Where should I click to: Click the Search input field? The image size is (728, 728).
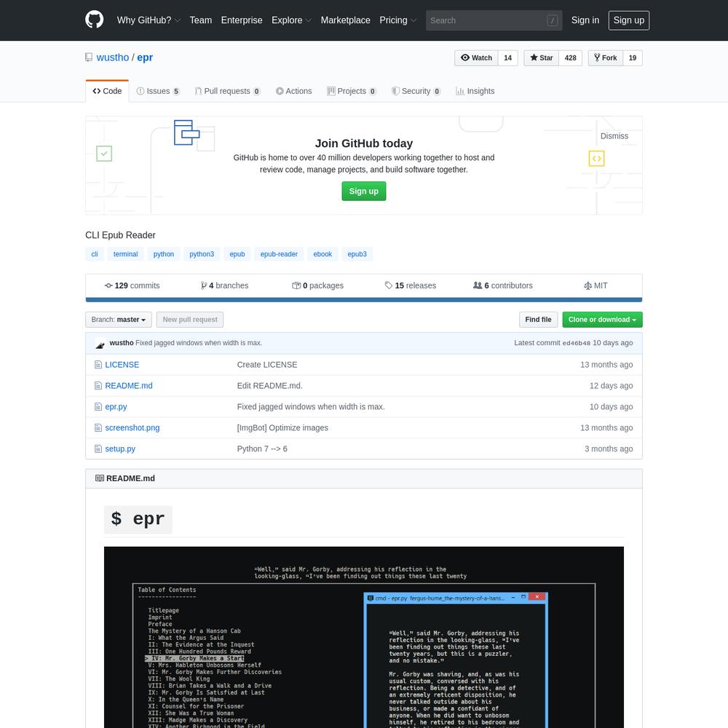494,20
